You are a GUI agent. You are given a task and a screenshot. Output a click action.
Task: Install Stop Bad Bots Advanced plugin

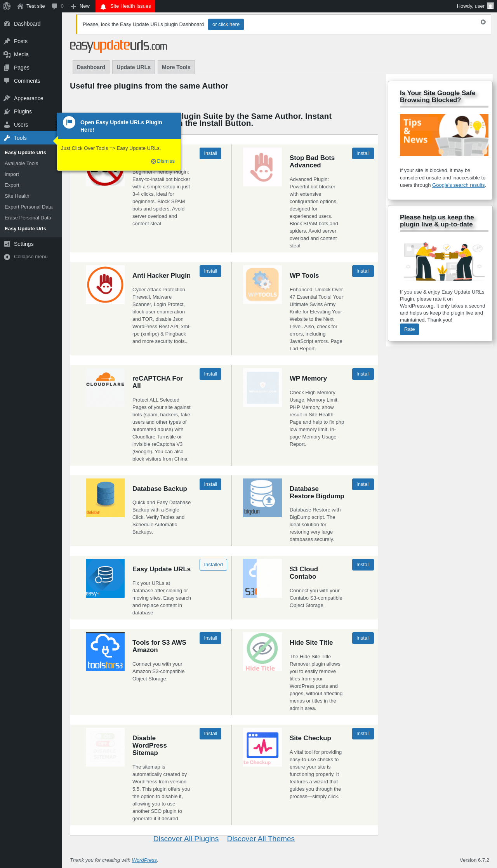coord(363,153)
